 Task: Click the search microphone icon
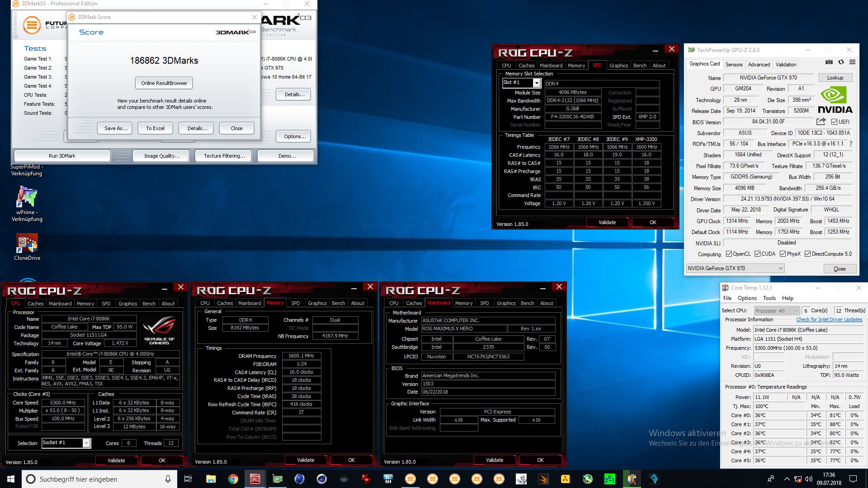[168, 479]
